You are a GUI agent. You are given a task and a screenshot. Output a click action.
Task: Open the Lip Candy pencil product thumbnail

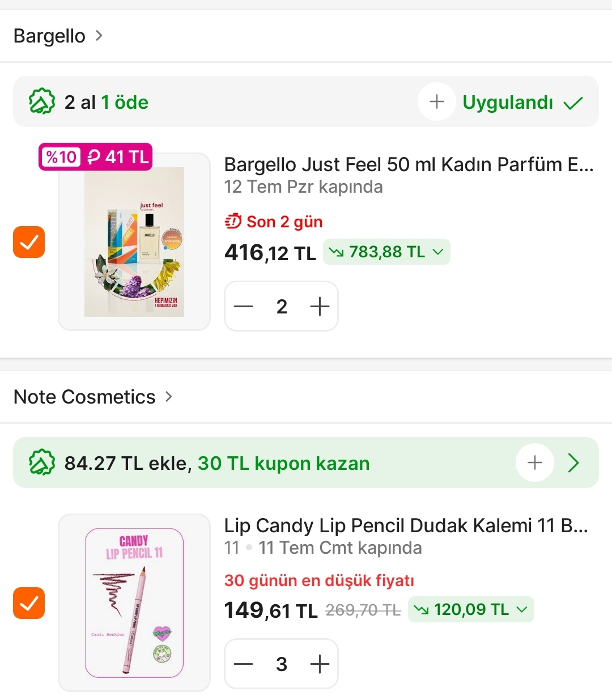[x=134, y=603]
